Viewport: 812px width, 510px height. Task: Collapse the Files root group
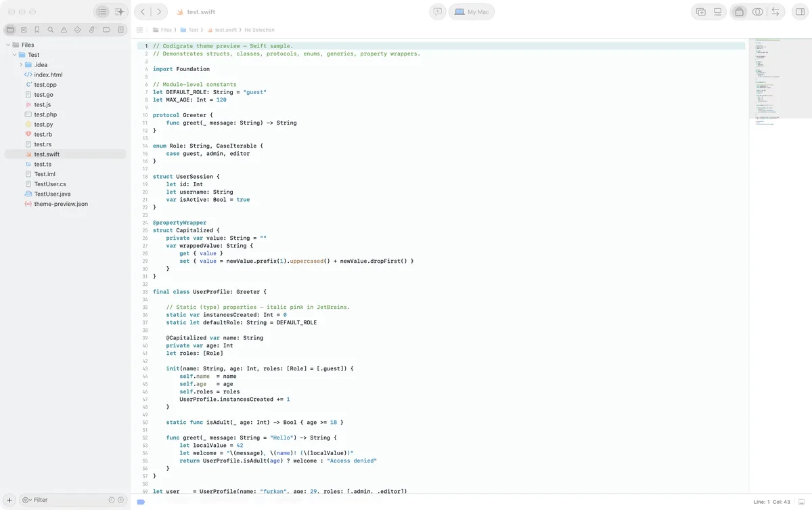[x=8, y=45]
